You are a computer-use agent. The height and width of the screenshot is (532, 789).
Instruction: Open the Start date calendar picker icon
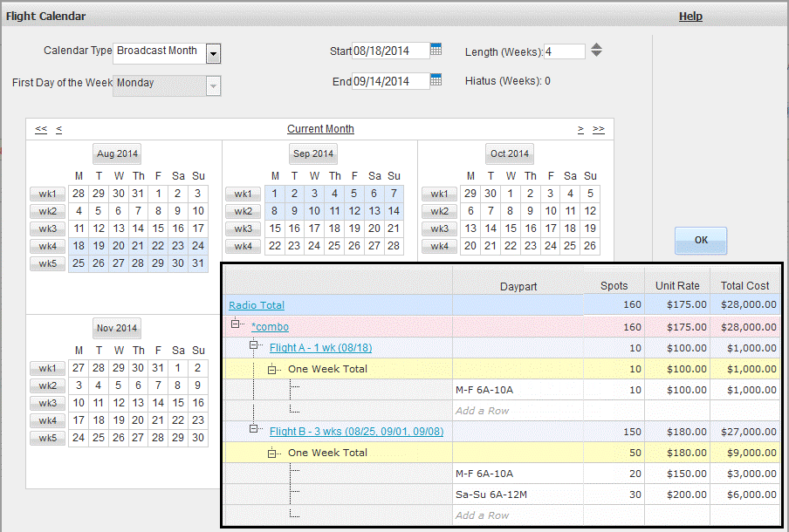pyautogui.click(x=436, y=50)
